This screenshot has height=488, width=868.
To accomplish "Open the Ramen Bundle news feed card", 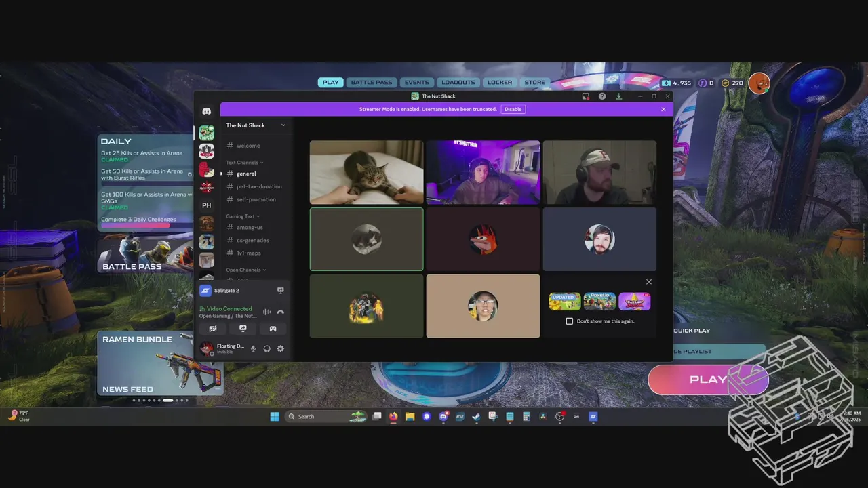I will pos(160,363).
